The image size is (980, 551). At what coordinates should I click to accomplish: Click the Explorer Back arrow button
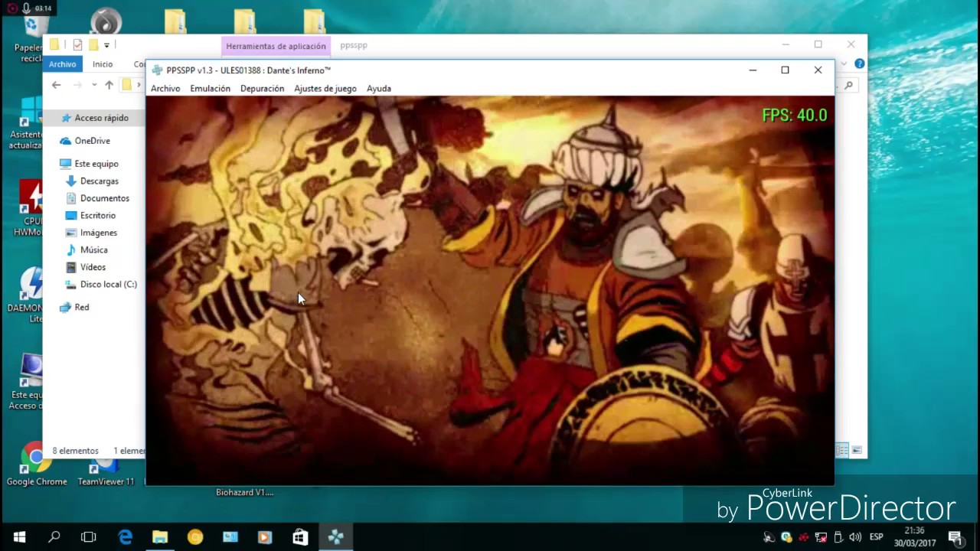tap(56, 85)
